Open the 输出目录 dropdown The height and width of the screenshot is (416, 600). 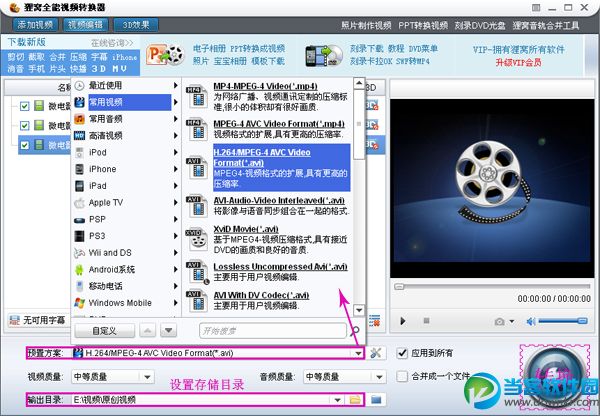(x=338, y=400)
